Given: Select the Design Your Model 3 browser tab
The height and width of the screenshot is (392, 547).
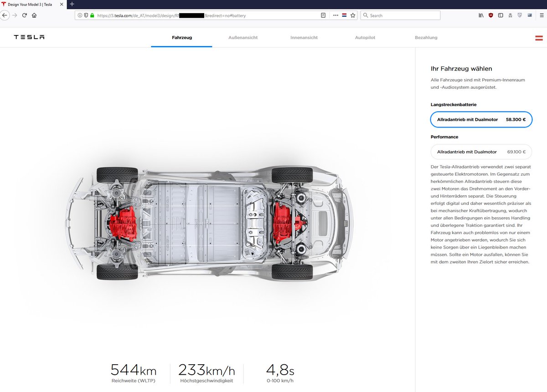Looking at the screenshot, I should [33, 4].
